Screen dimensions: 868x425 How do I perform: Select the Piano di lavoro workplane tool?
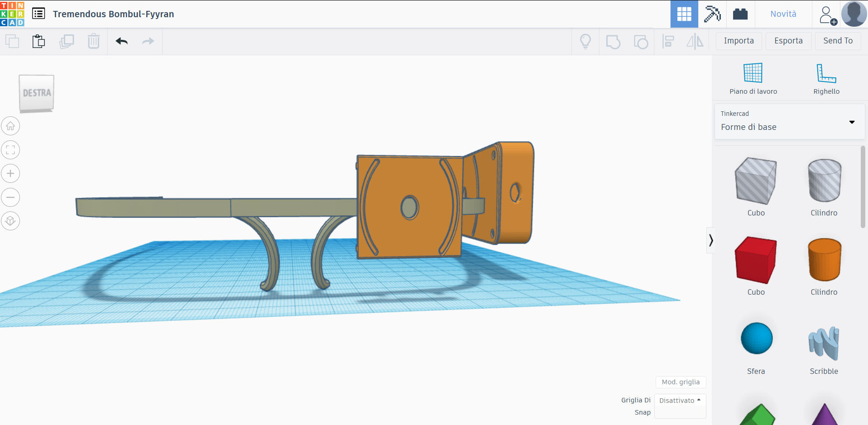(x=753, y=79)
